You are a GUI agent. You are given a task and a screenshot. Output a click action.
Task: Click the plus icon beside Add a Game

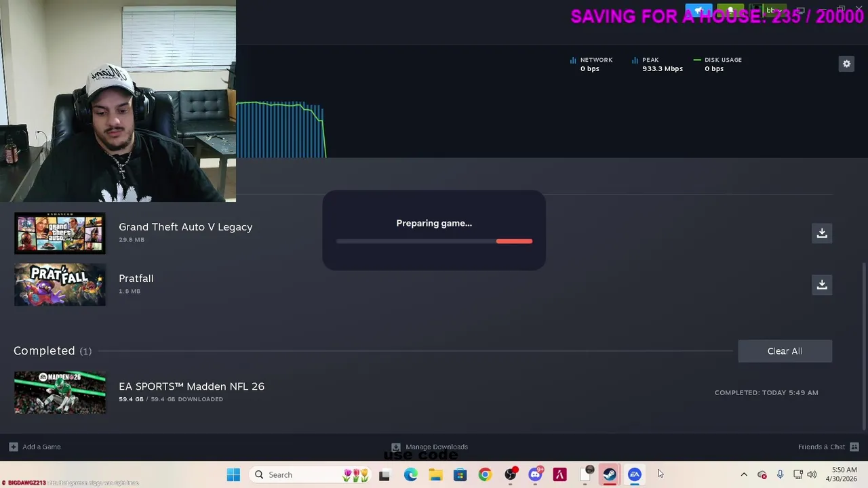click(13, 447)
